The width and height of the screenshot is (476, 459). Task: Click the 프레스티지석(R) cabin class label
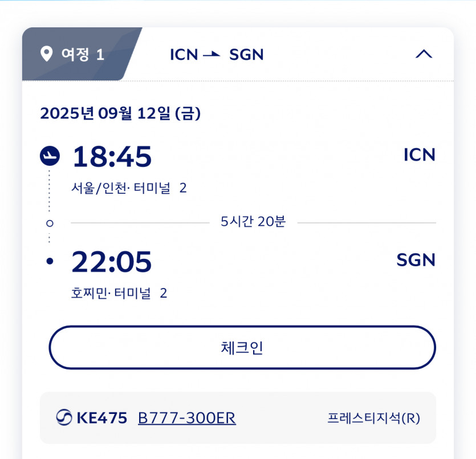[373, 418]
